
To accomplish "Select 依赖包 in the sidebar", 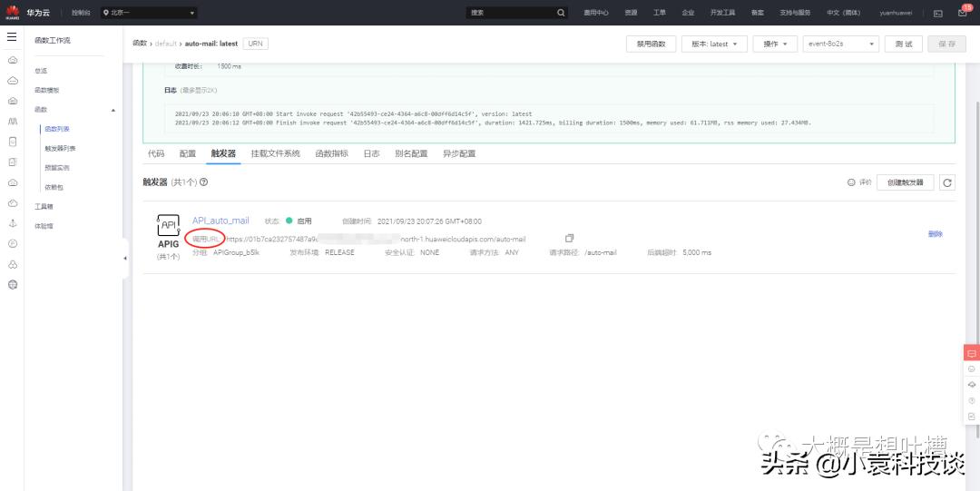I will [54, 188].
